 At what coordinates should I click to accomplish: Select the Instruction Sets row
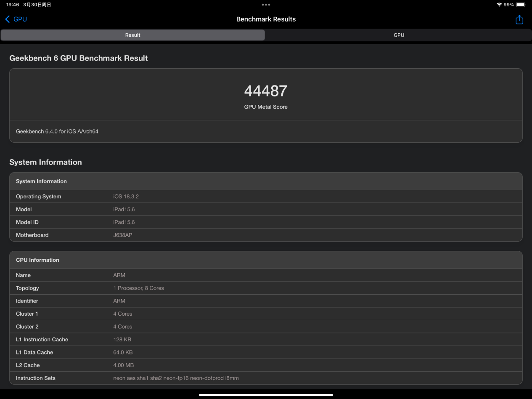(266, 378)
